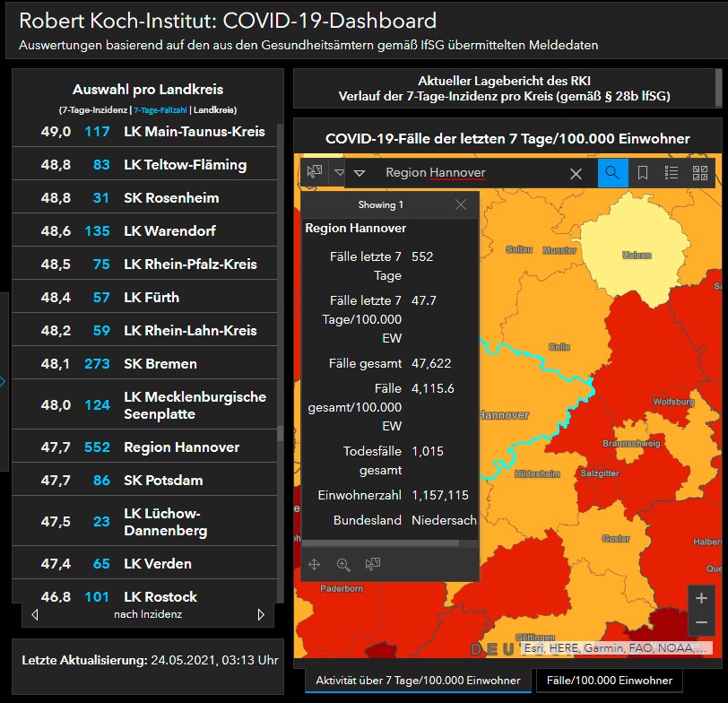Click the map select-features tool icon
The height and width of the screenshot is (703, 728).
(x=315, y=172)
